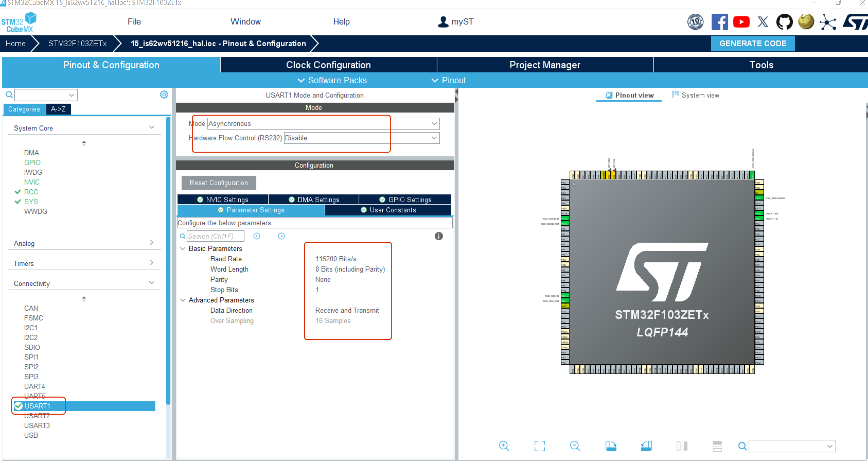The image size is (868, 462).
Task: Open the myST user account
Action: tap(455, 22)
